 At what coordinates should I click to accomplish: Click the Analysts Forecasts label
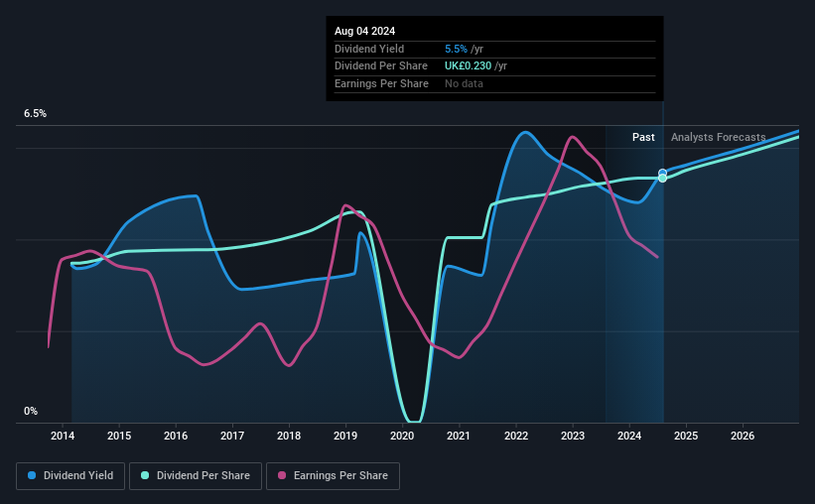click(719, 137)
